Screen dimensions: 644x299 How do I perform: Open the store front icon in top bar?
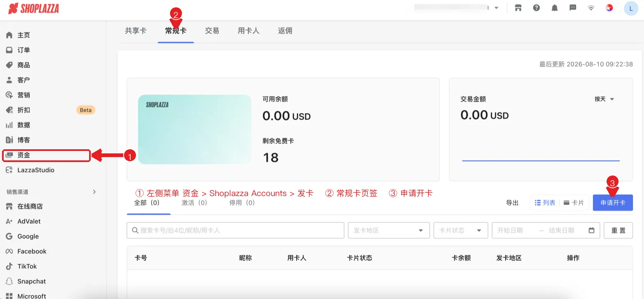pos(518,8)
